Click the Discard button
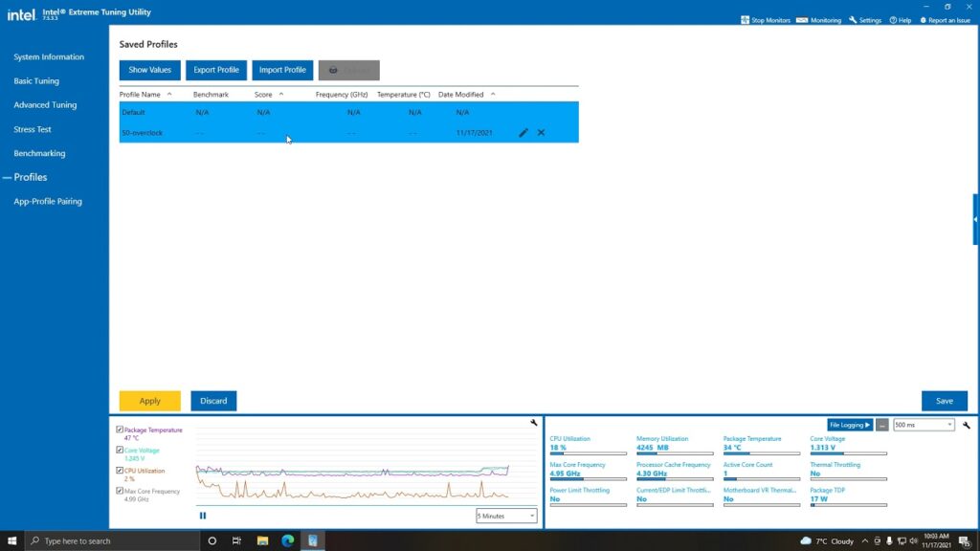Image resolution: width=980 pixels, height=551 pixels. coord(213,401)
